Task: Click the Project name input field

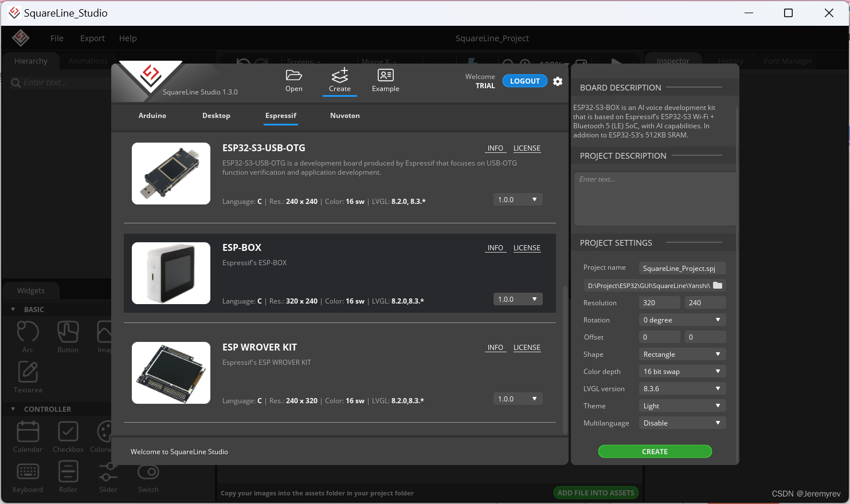Action: tap(682, 268)
